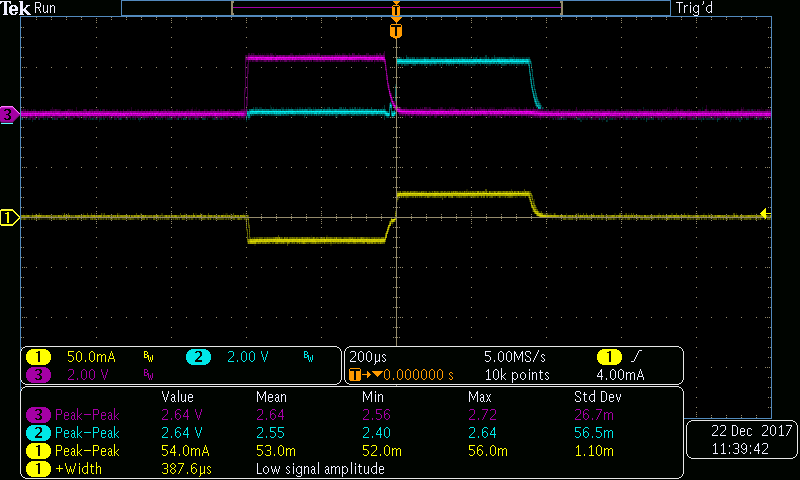
Task: Click the Run acquisition status label
Action: [46, 8]
